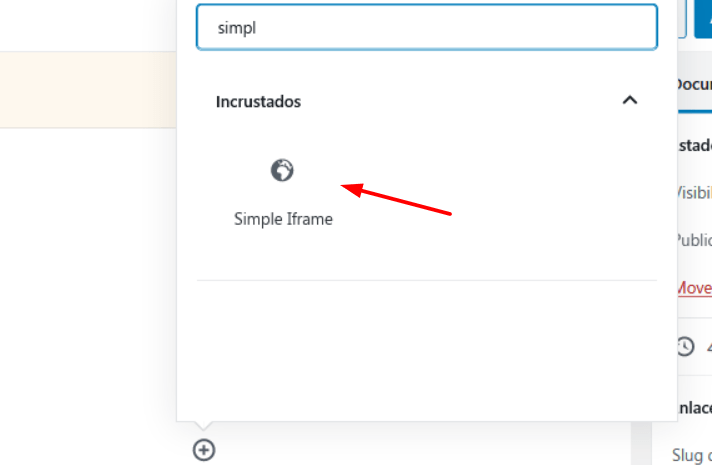This screenshot has width=712, height=465.
Task: Click the white outlined button beside blue button
Action: tap(682, 19)
